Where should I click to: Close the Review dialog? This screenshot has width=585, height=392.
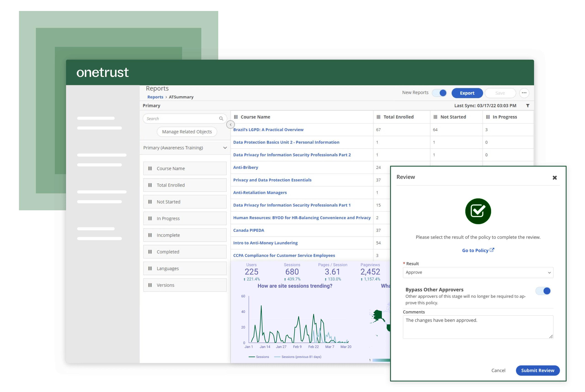pyautogui.click(x=555, y=178)
